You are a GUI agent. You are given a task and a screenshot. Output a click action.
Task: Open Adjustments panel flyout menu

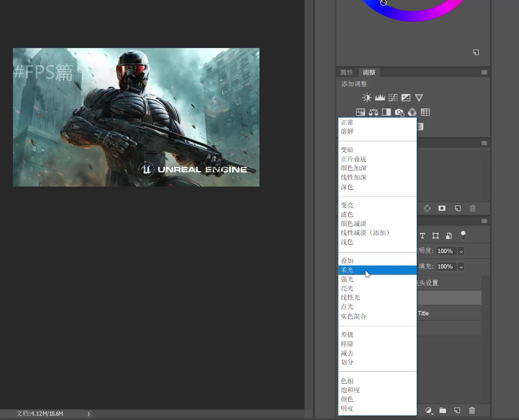(x=484, y=72)
